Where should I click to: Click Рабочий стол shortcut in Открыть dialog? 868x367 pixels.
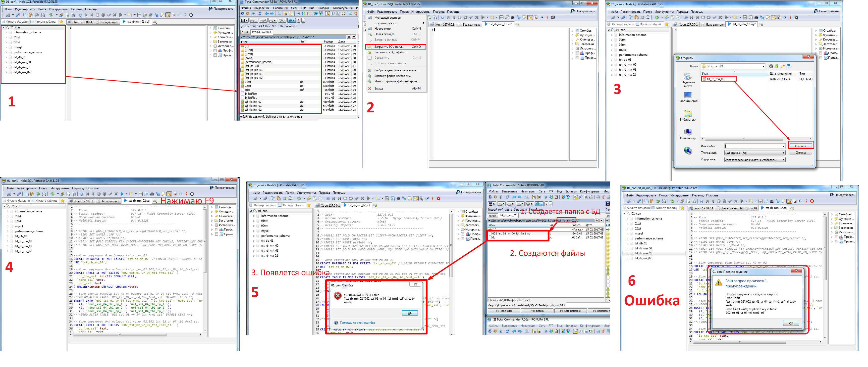(x=688, y=97)
